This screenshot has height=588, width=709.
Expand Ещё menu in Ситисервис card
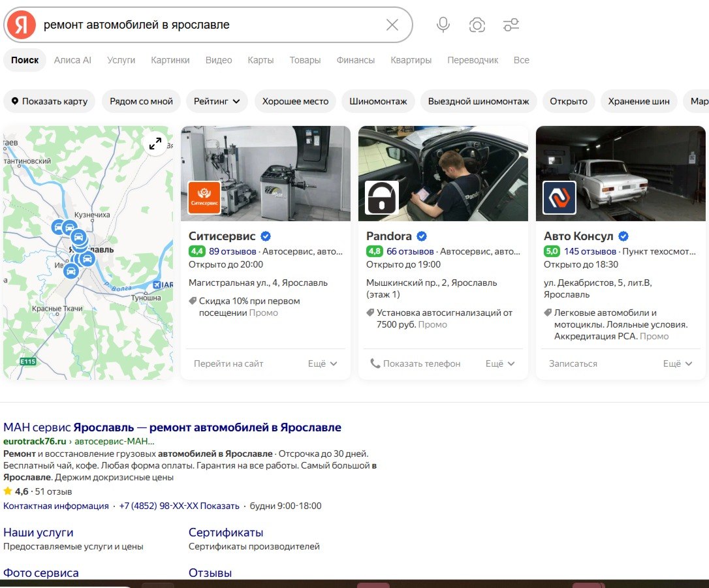(323, 364)
